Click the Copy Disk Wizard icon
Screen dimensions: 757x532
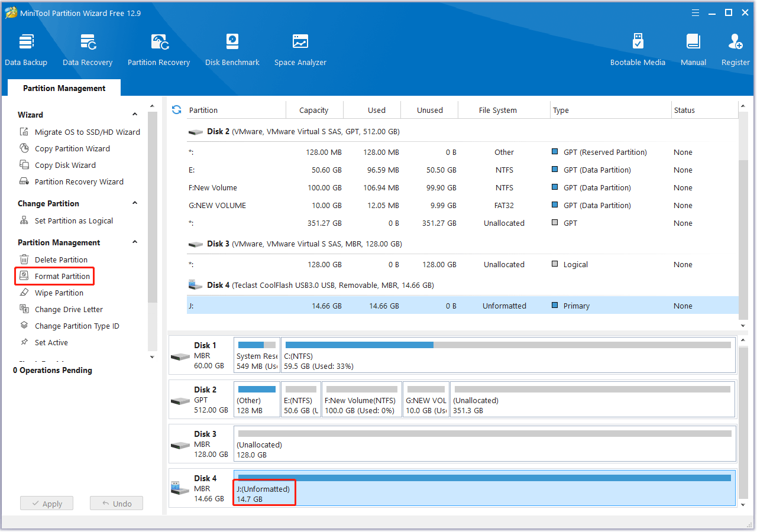click(24, 165)
